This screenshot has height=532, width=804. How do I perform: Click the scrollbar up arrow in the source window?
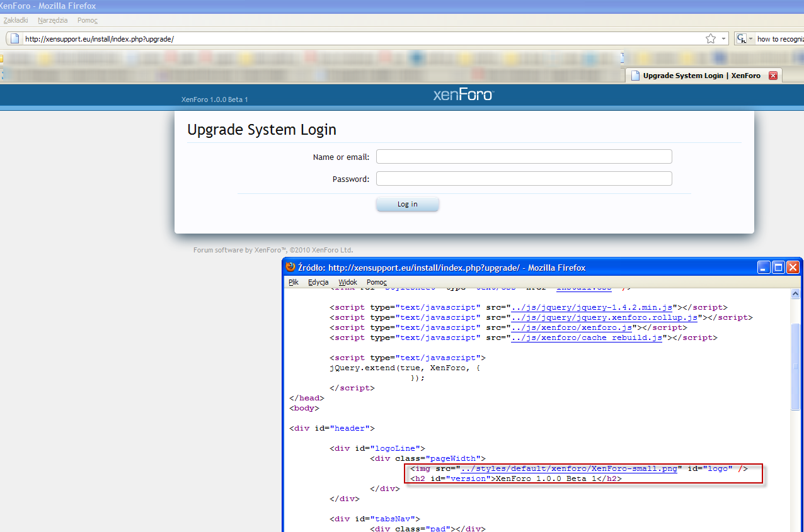tap(795, 292)
